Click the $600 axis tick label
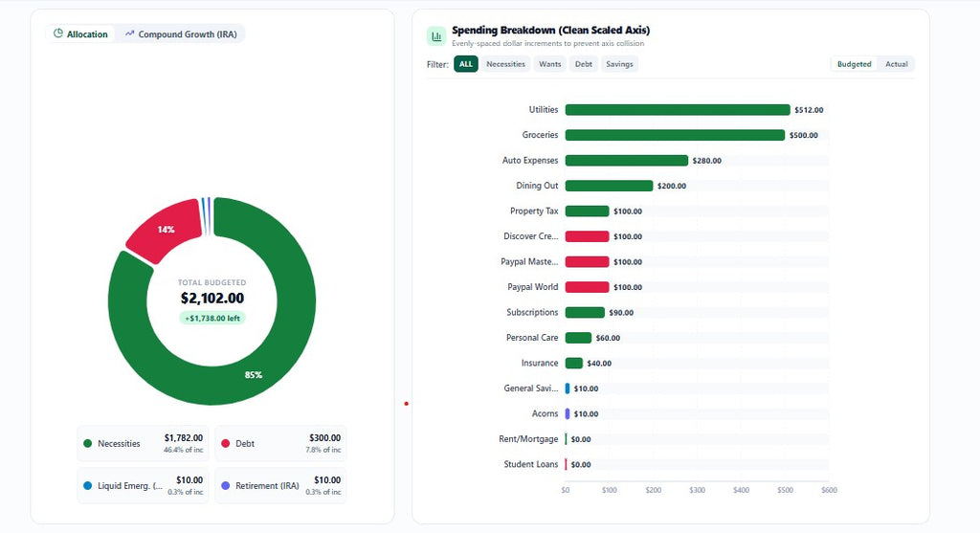 click(x=829, y=490)
